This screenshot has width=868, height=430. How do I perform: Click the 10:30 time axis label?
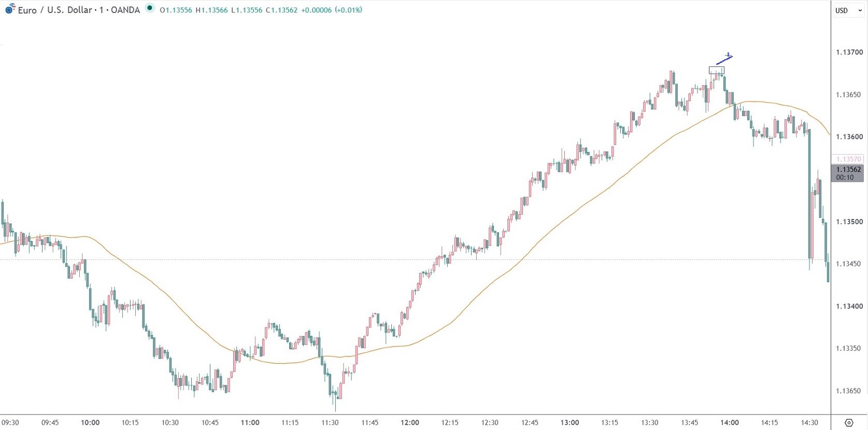pos(170,423)
